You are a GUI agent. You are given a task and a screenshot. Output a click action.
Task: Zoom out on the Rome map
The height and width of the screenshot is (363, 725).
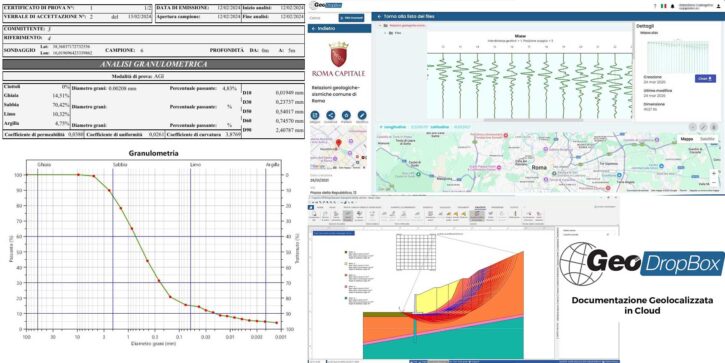pos(714,182)
